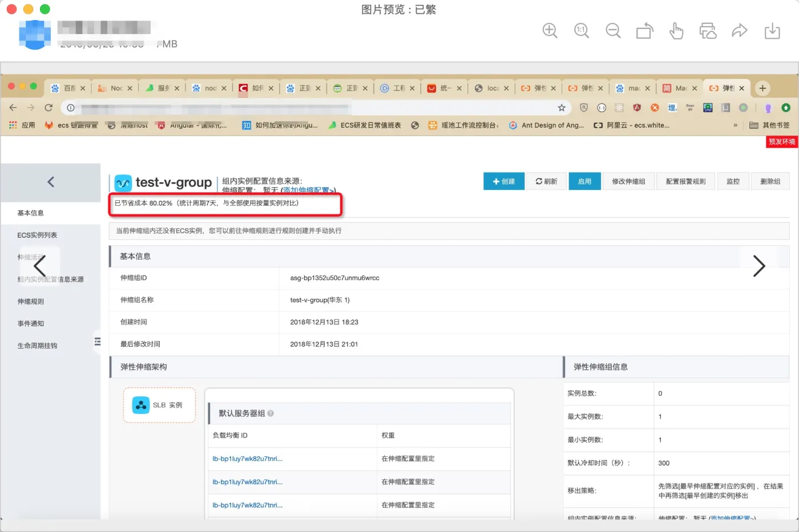Share the image with forward arrow
799x532 pixels.
(740, 30)
